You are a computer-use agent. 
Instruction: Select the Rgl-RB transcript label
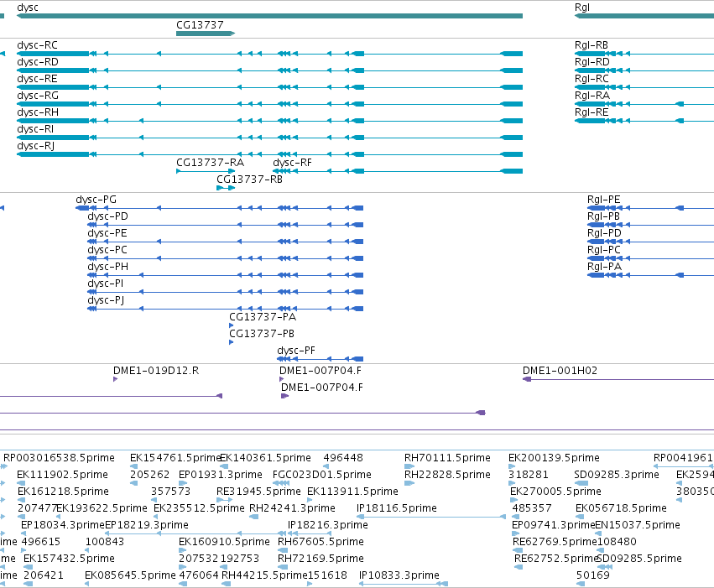point(592,45)
